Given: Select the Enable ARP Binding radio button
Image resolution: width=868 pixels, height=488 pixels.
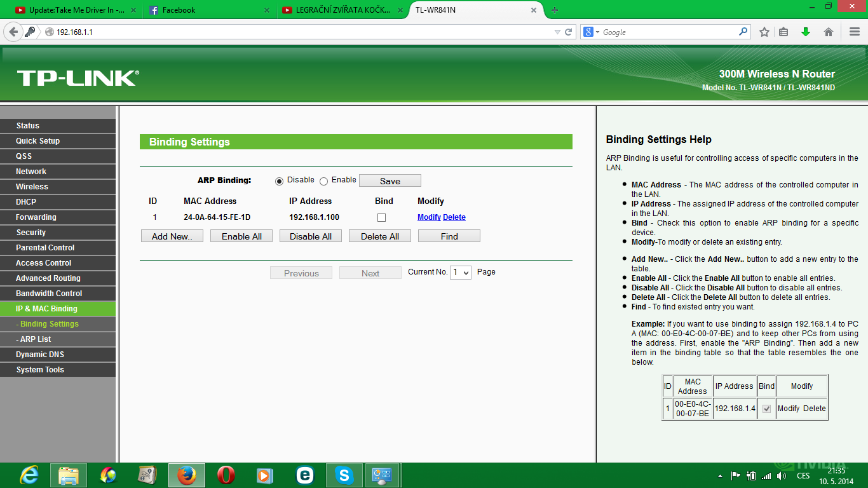Looking at the screenshot, I should (323, 181).
